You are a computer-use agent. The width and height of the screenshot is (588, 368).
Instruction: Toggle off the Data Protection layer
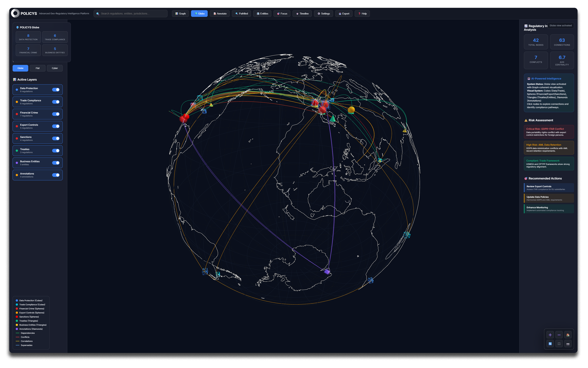click(56, 90)
